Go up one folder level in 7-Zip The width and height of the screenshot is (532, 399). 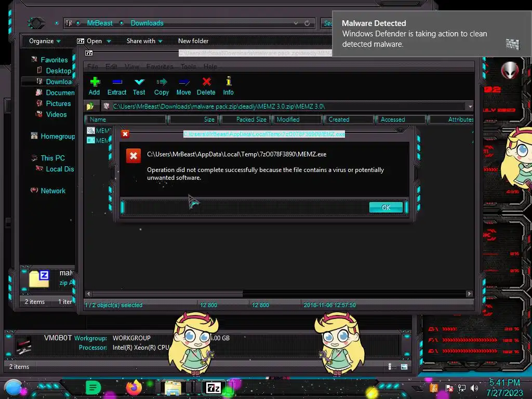90,106
